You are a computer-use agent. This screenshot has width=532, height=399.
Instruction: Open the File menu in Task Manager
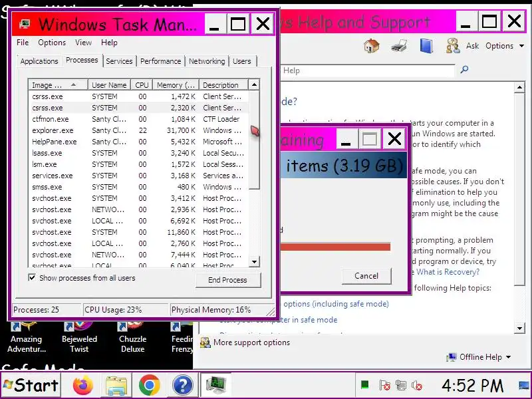coord(23,43)
